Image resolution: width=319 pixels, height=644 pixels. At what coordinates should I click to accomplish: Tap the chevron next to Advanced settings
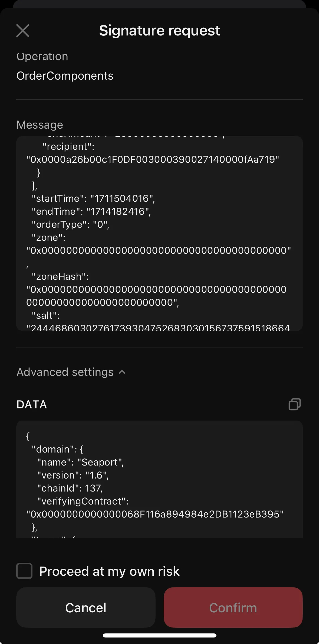pyautogui.click(x=122, y=372)
